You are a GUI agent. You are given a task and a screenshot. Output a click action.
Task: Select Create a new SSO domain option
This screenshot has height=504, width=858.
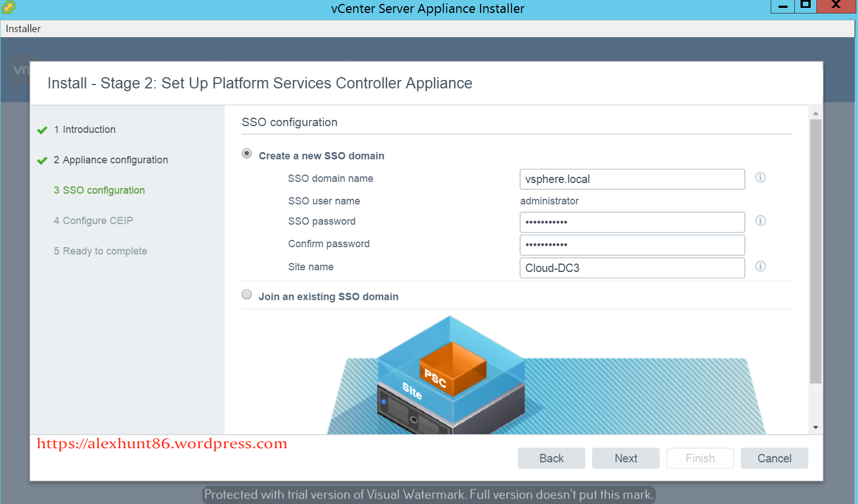click(247, 154)
